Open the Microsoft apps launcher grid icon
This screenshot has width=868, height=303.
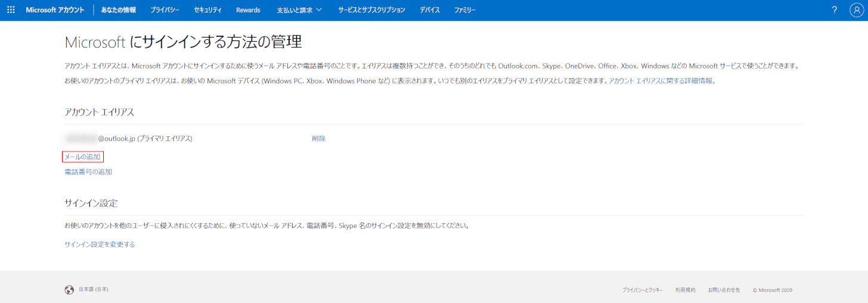tap(11, 10)
